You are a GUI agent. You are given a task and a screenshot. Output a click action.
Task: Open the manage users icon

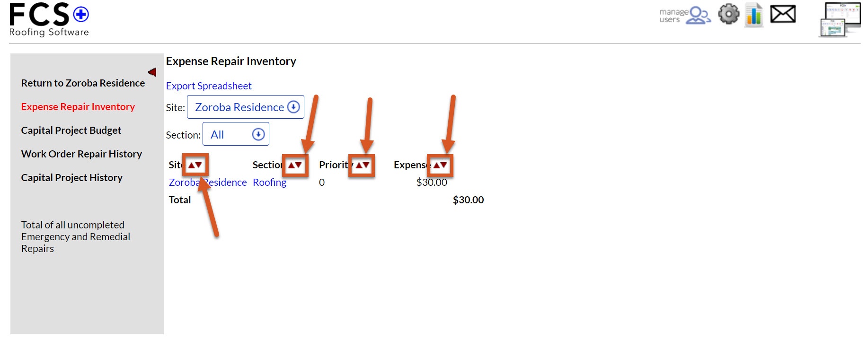click(685, 15)
